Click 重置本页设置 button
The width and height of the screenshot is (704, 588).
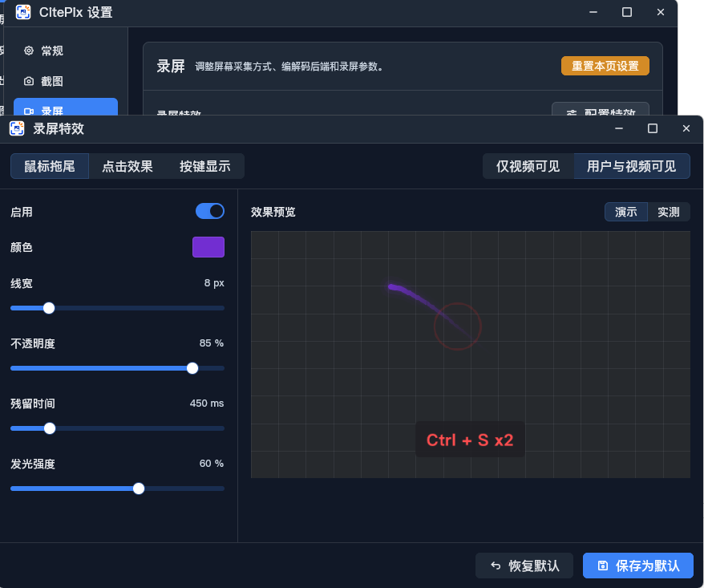click(605, 66)
